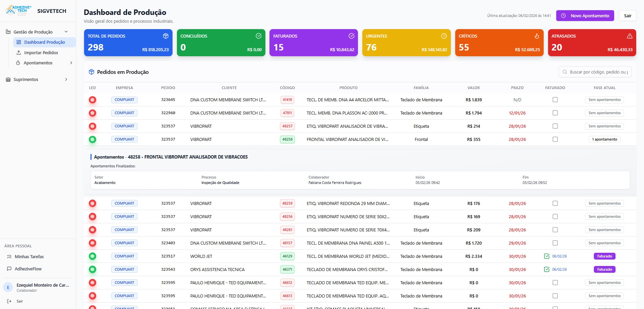Screen dimensions: 644x309
Task: Click the green LED for code 46129
Action: [93, 256]
